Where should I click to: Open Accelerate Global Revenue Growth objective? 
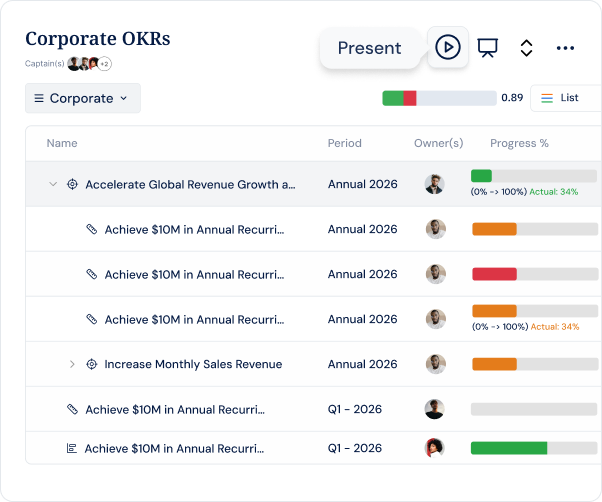[190, 185]
